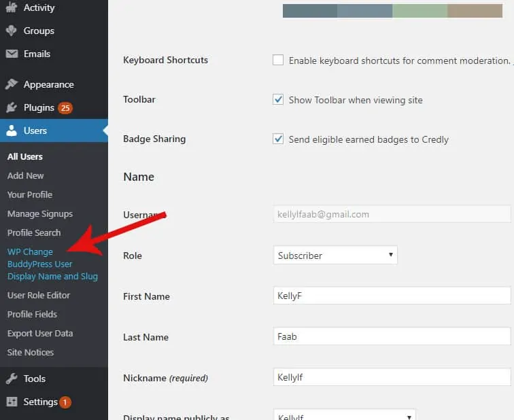
Task: Open Profile Fields page
Action: pos(32,314)
